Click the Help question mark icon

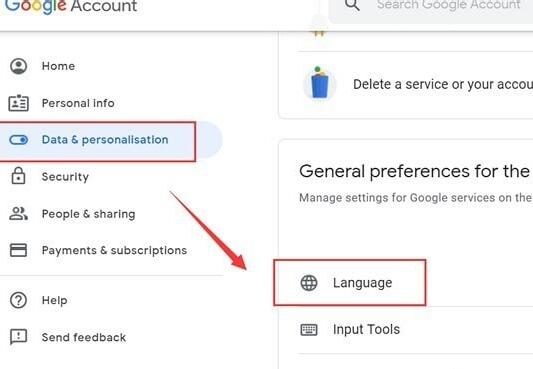coord(18,300)
